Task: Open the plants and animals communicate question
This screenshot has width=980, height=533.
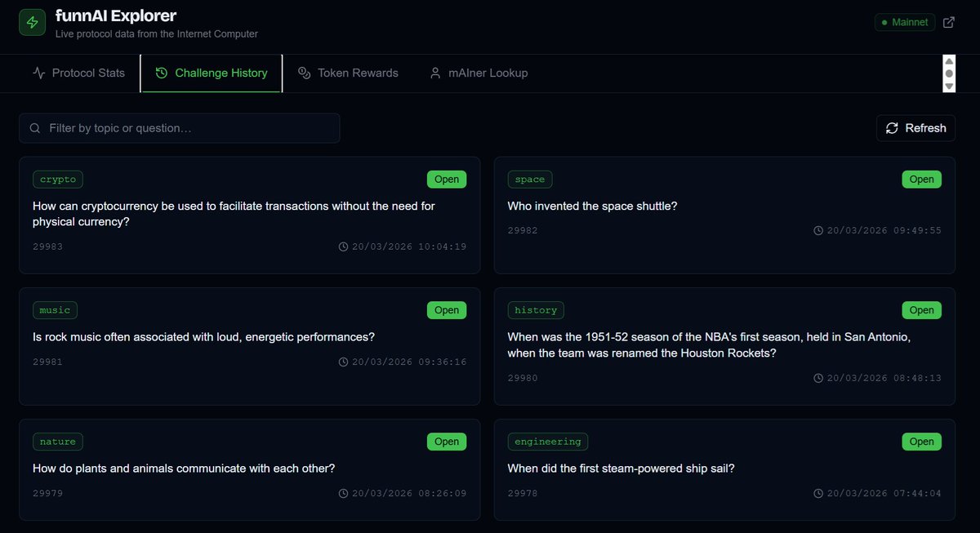Action: (184, 469)
